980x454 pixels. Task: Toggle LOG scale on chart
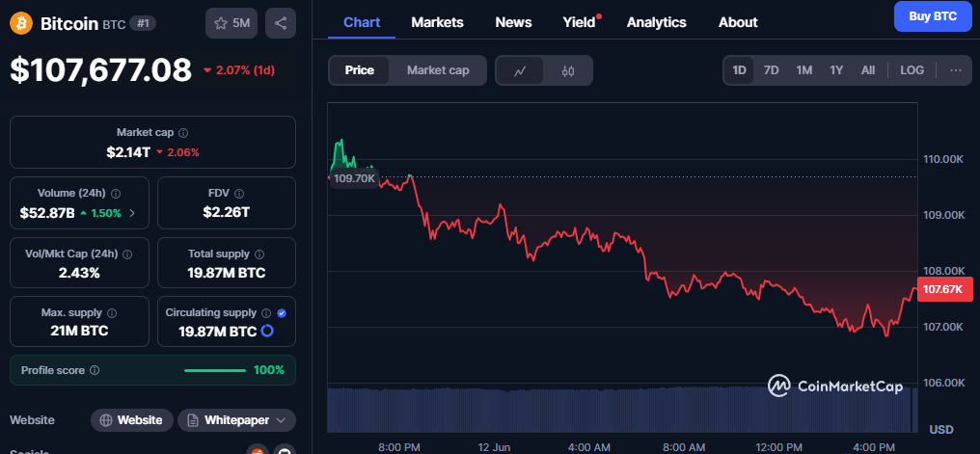point(912,70)
